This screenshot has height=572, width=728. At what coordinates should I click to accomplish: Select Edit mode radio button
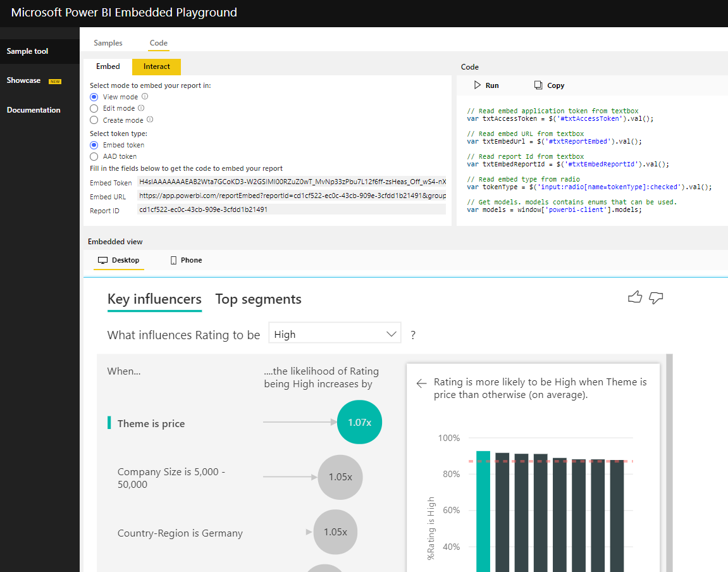point(94,108)
